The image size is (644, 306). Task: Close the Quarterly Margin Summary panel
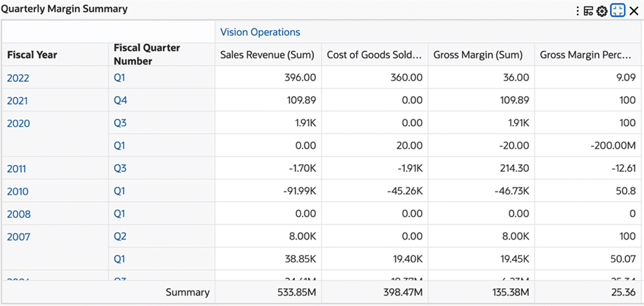click(634, 10)
